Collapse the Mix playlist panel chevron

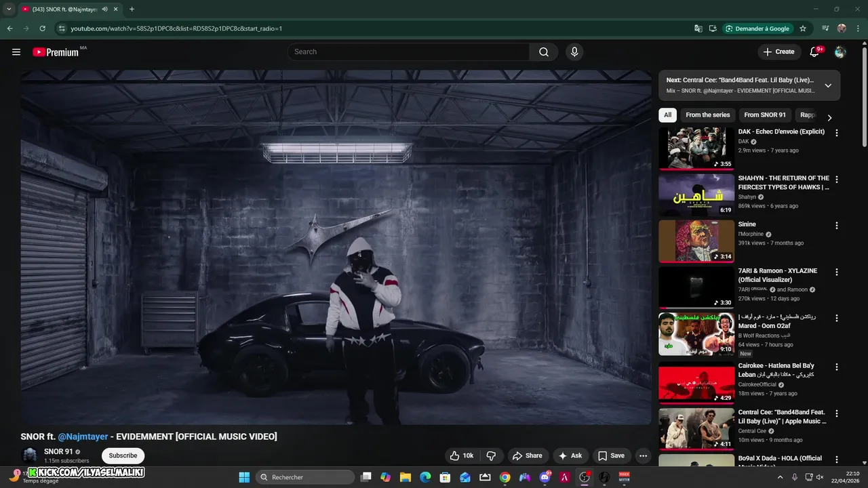(828, 85)
